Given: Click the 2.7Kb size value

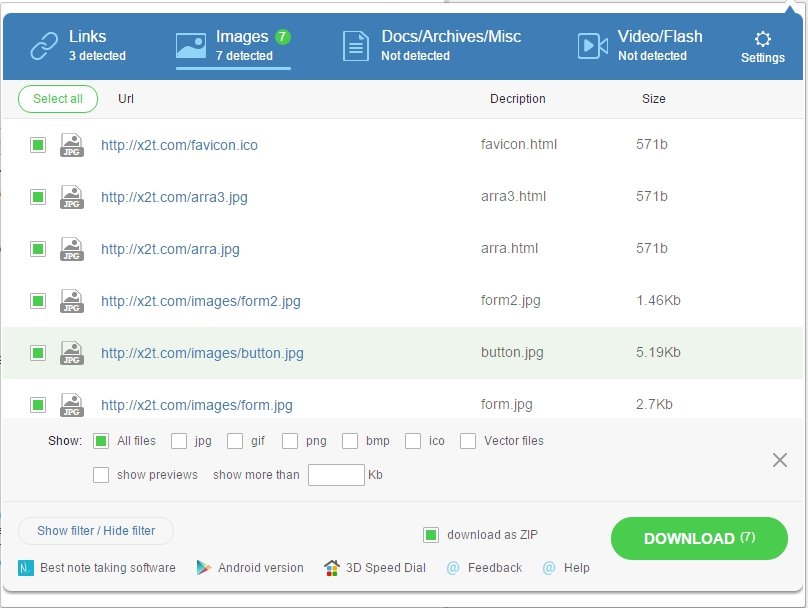Looking at the screenshot, I should coord(654,404).
